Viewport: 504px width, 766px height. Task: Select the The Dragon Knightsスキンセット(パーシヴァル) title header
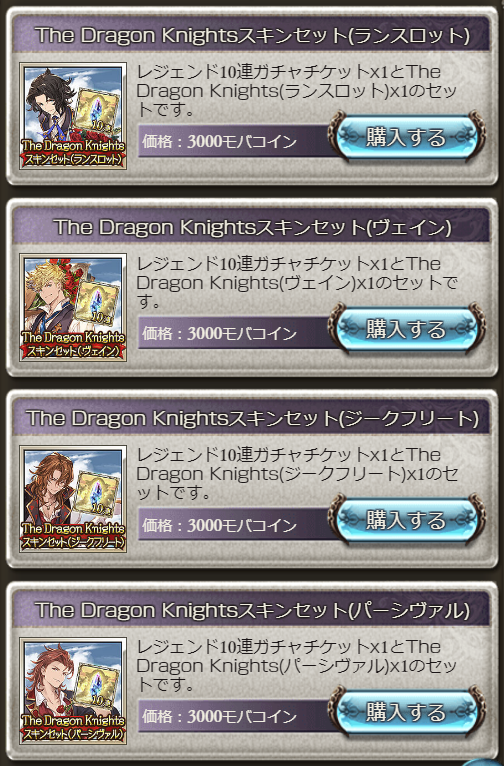point(251,610)
